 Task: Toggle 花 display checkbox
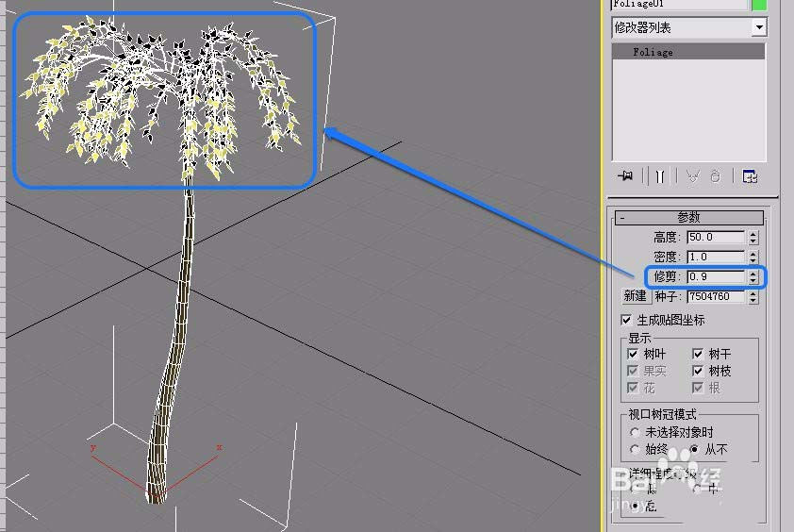point(633,388)
